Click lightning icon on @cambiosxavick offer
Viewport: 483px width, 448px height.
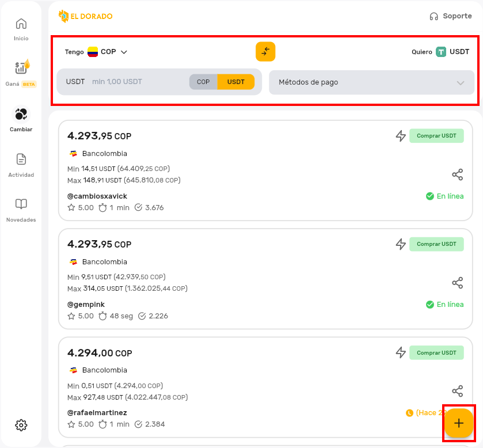[401, 135]
